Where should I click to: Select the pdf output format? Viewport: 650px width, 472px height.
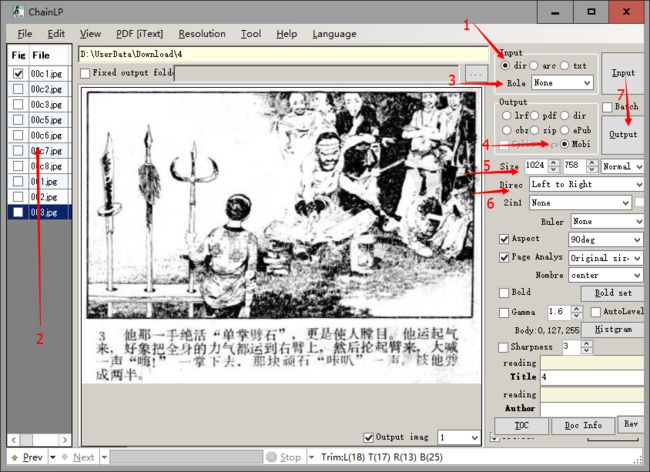pyautogui.click(x=534, y=116)
